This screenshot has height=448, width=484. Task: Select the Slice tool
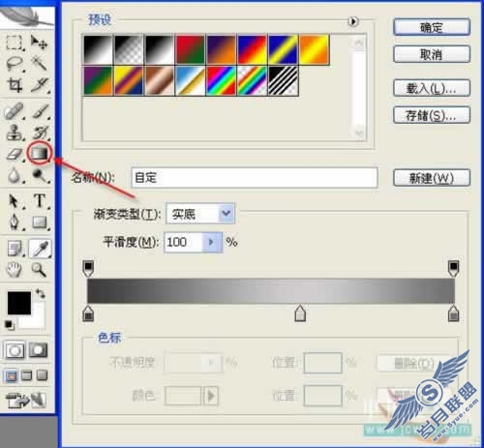tap(40, 85)
